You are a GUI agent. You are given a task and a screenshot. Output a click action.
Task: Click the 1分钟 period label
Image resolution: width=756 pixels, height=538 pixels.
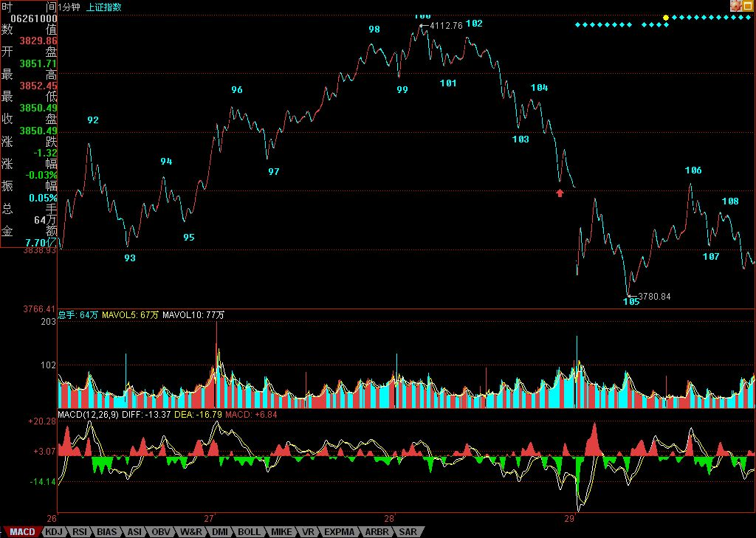(x=69, y=7)
